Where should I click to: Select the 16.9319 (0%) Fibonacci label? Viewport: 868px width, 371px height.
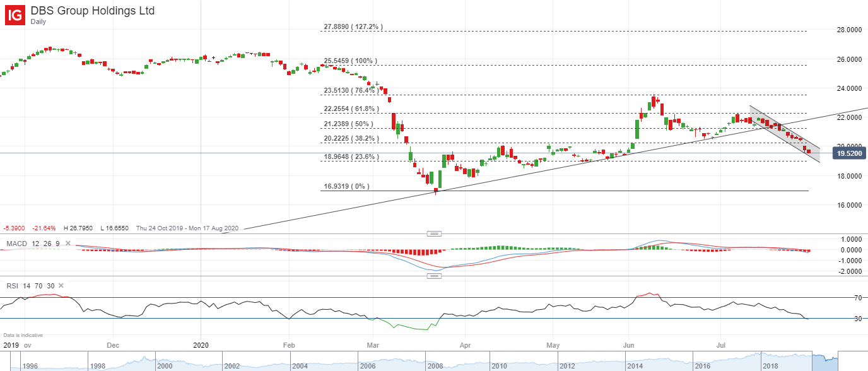[346, 186]
